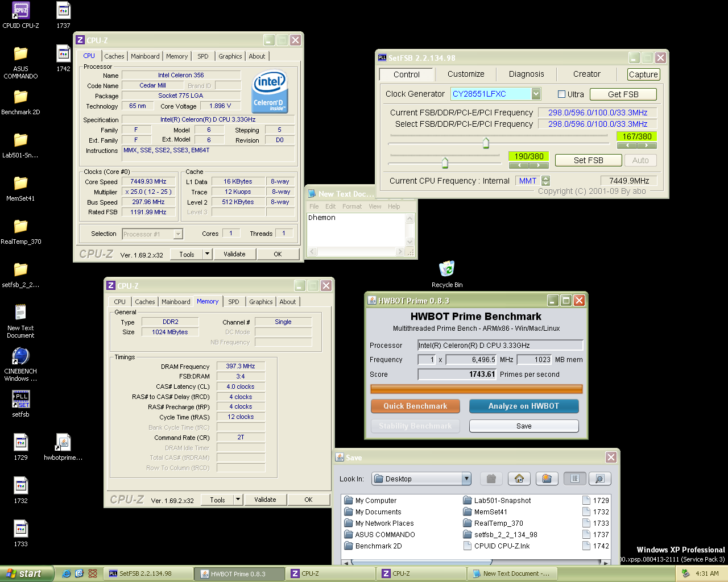Click the Intel Celeron D logo in CPU-Z
The height and width of the screenshot is (582, 728).
(x=270, y=91)
